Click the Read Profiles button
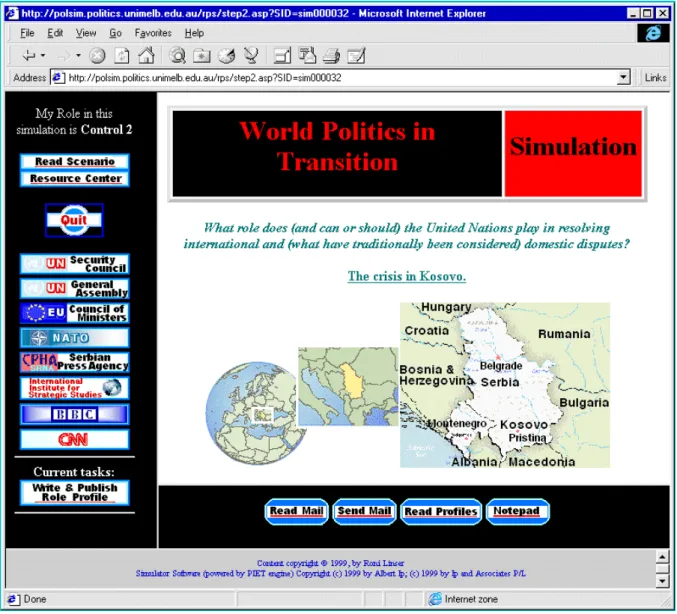Viewport: 677px width, 614px height. (x=441, y=512)
